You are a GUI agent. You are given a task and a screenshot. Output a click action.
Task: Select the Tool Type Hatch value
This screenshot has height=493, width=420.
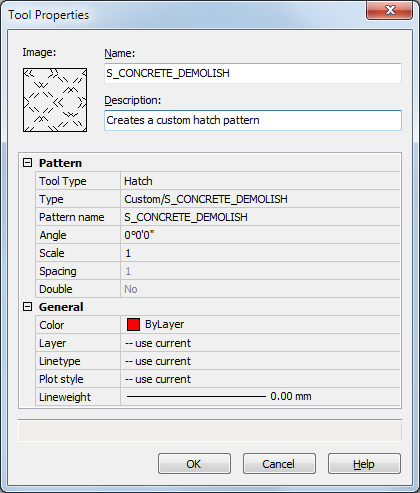(x=260, y=181)
